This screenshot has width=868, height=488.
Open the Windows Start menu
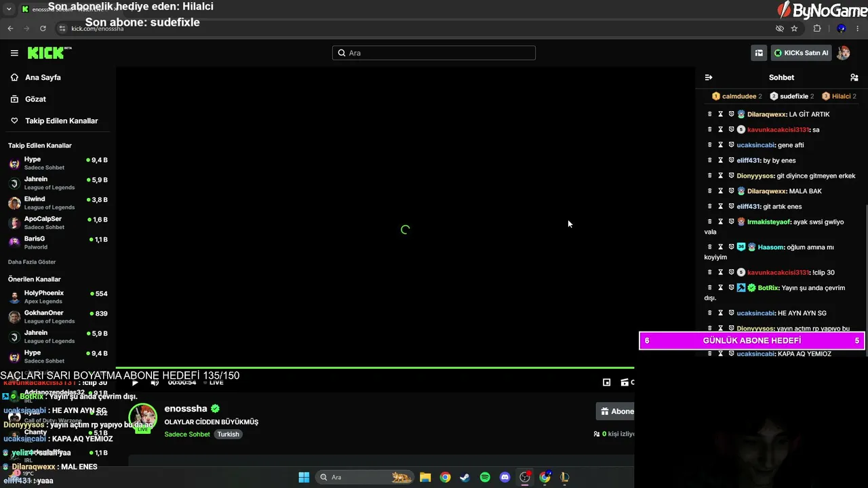pos(304,477)
